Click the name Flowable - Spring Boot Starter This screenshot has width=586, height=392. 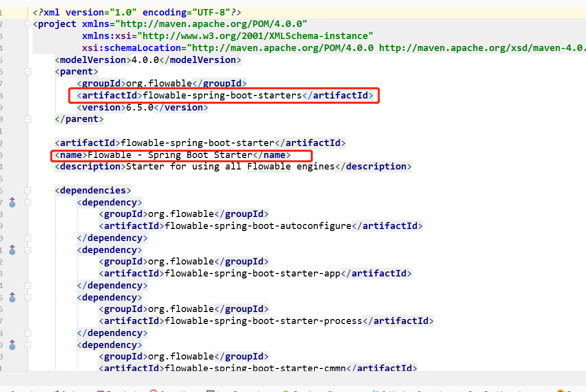170,154
